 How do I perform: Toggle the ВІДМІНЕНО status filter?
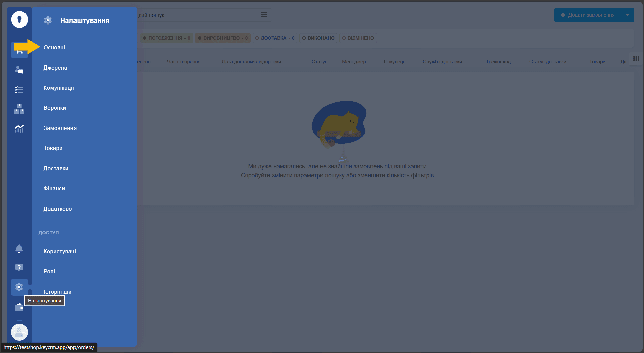pyautogui.click(x=358, y=38)
